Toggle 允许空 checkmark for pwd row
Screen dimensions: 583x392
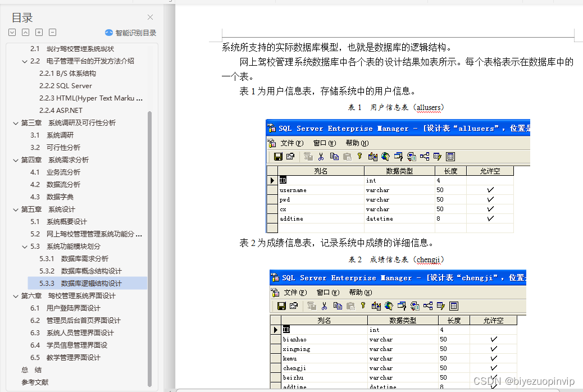point(490,199)
